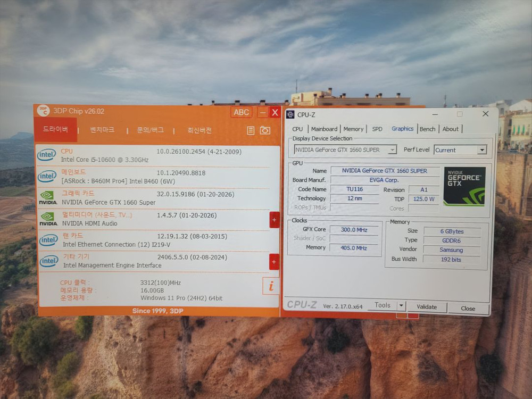This screenshot has width=532, height=399.
Task: Select the Graphics tab in CPU-Z
Action: click(x=402, y=129)
